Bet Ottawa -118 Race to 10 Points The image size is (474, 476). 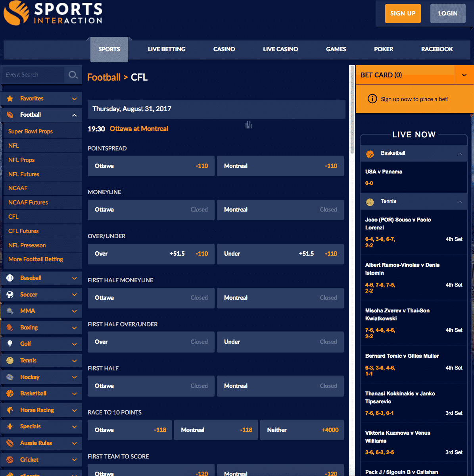coord(129,430)
